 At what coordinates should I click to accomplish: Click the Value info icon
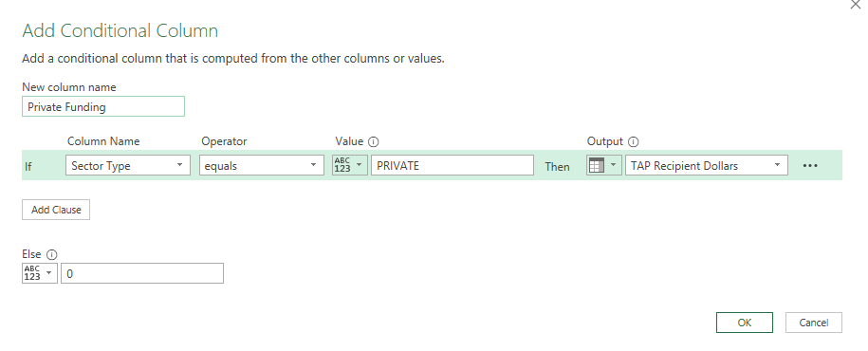[x=374, y=141]
